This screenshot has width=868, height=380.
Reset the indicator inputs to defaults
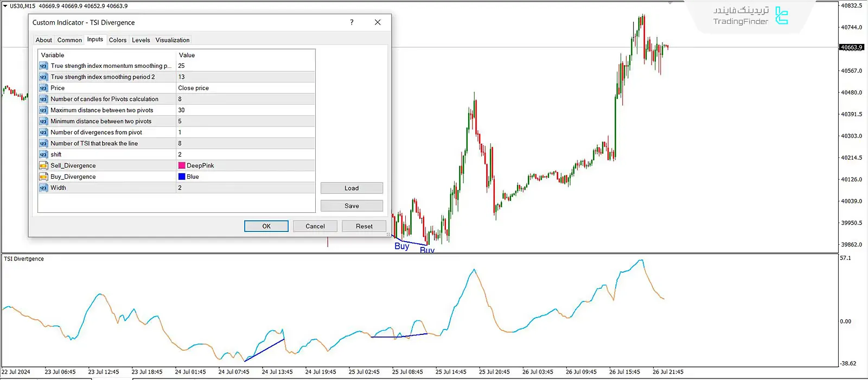point(364,226)
